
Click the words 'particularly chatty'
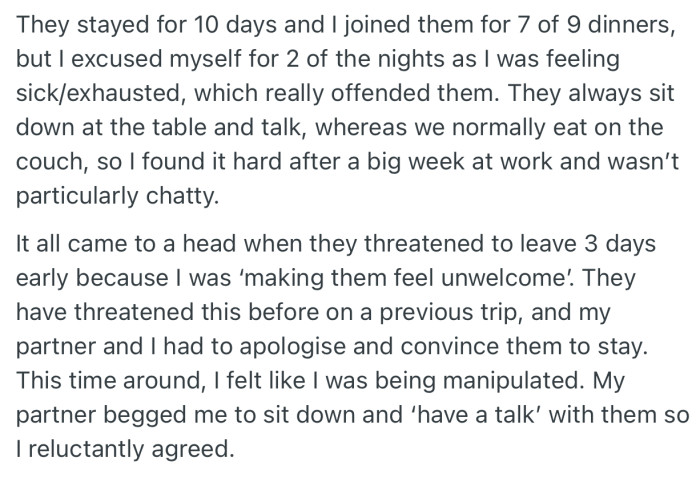[x=116, y=196]
